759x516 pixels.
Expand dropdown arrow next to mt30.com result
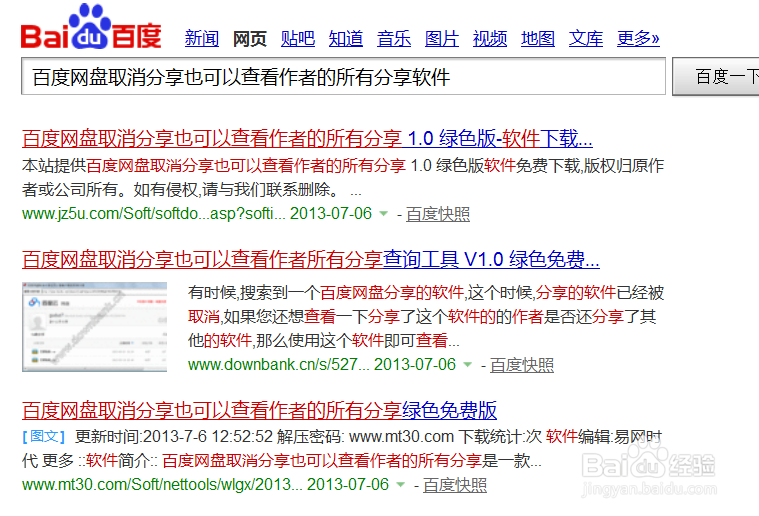400,485
